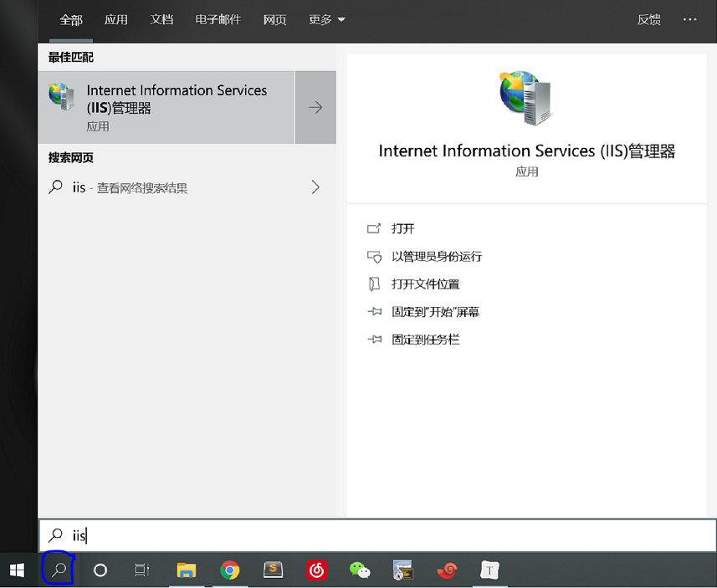Screen dimensions: 717x588
Task: Switch to the 应用 tab
Action: (x=116, y=20)
